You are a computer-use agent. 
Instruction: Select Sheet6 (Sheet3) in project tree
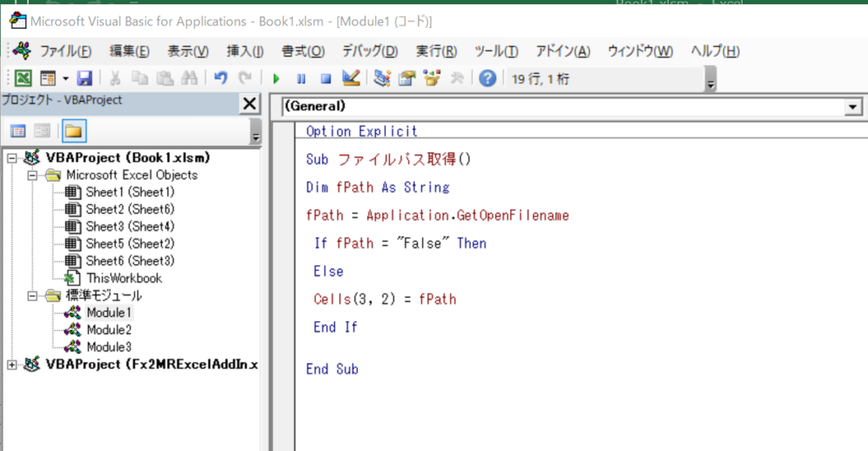[x=130, y=260]
